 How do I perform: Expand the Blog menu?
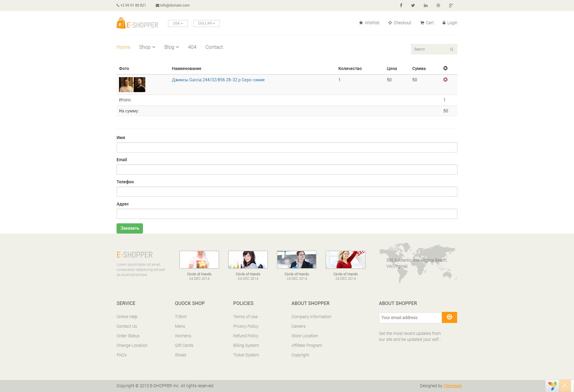point(171,47)
